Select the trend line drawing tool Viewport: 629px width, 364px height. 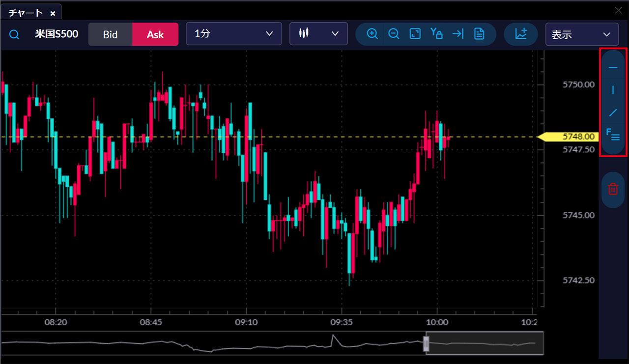coord(613,112)
